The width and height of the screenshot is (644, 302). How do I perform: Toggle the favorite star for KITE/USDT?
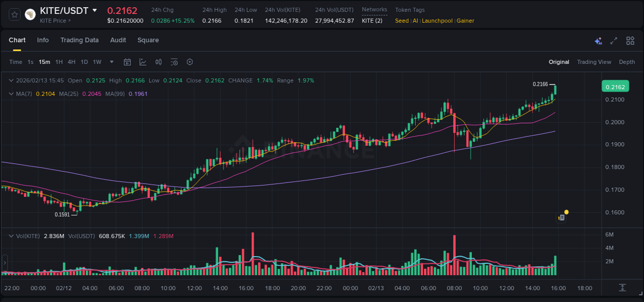click(14, 14)
